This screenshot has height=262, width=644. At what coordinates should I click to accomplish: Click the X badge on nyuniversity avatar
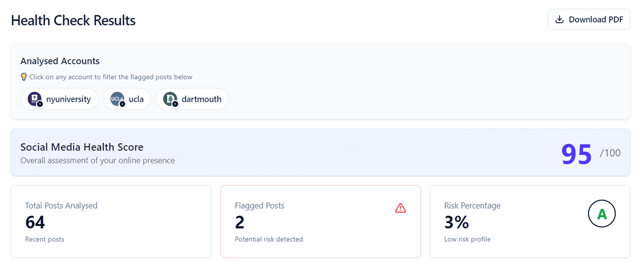pyautogui.click(x=40, y=104)
